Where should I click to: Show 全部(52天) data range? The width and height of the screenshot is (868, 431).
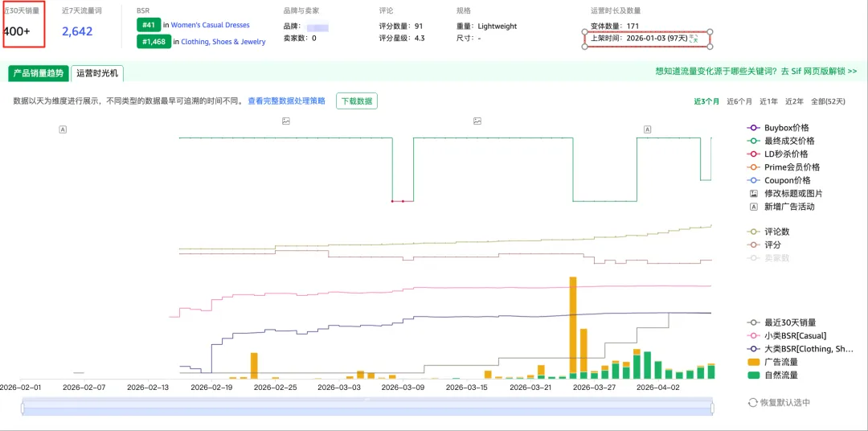(828, 101)
